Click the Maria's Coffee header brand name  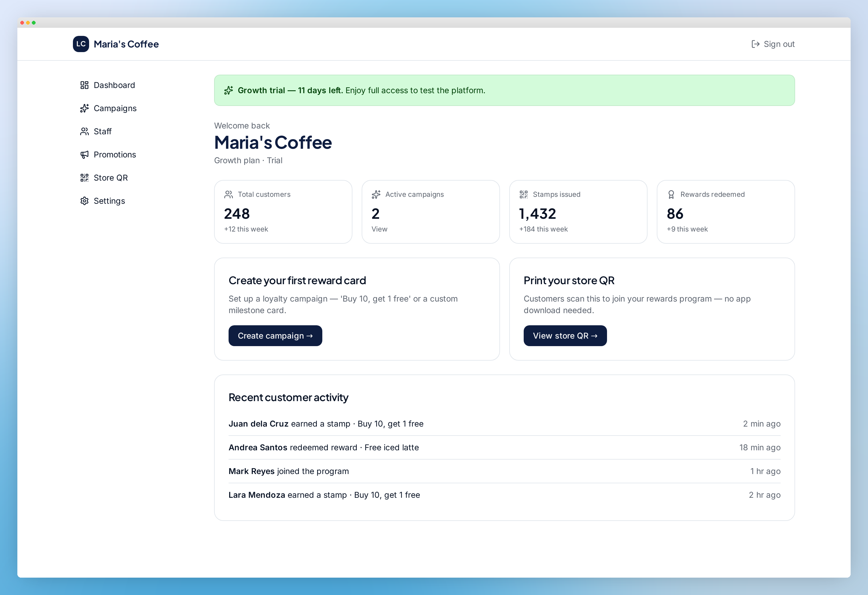pyautogui.click(x=126, y=44)
